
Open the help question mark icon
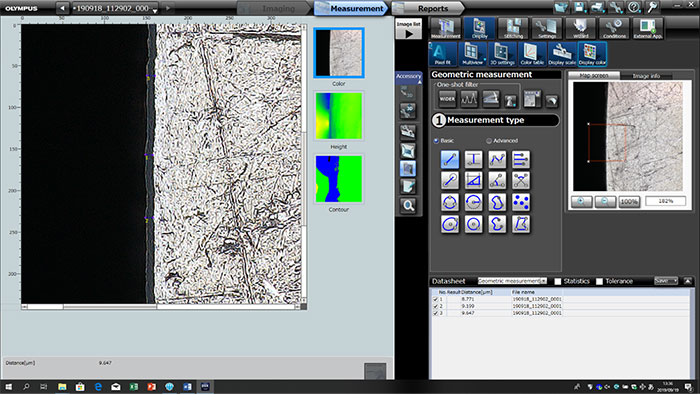pos(634,7)
